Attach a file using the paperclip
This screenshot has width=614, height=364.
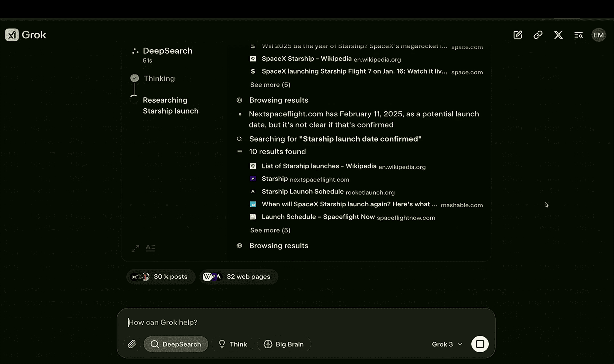(x=132, y=344)
